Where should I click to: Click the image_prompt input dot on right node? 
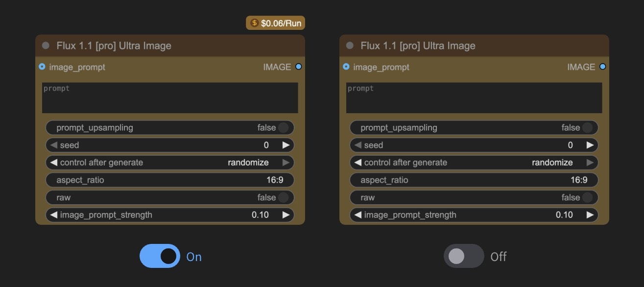(346, 67)
